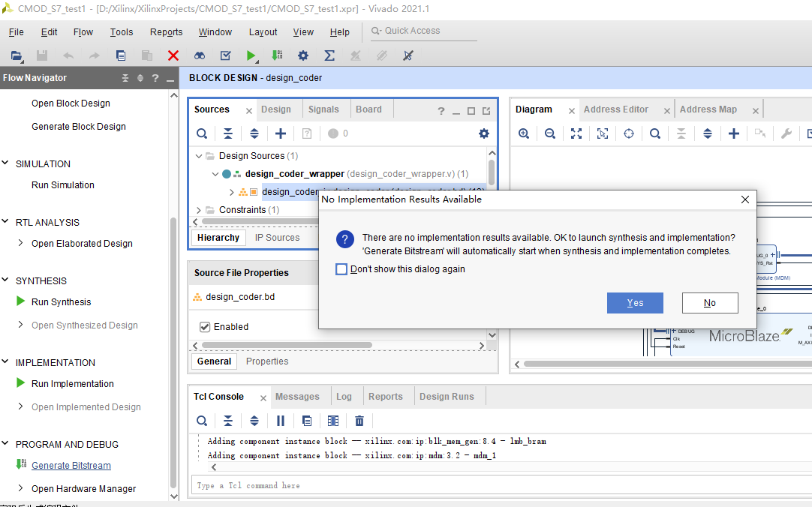Pause Tcl Console output

click(281, 421)
